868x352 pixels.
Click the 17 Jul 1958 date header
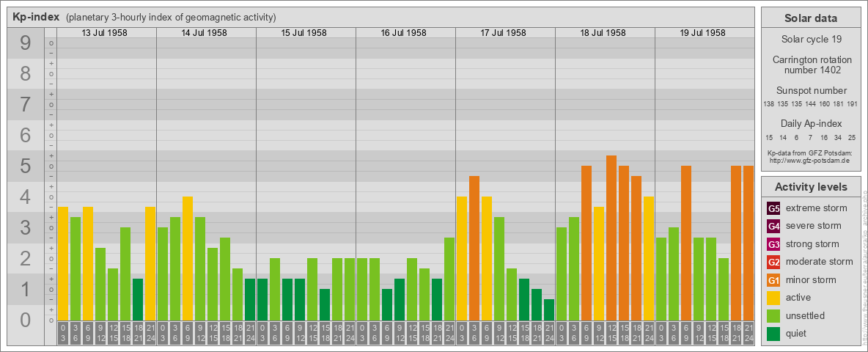click(503, 33)
